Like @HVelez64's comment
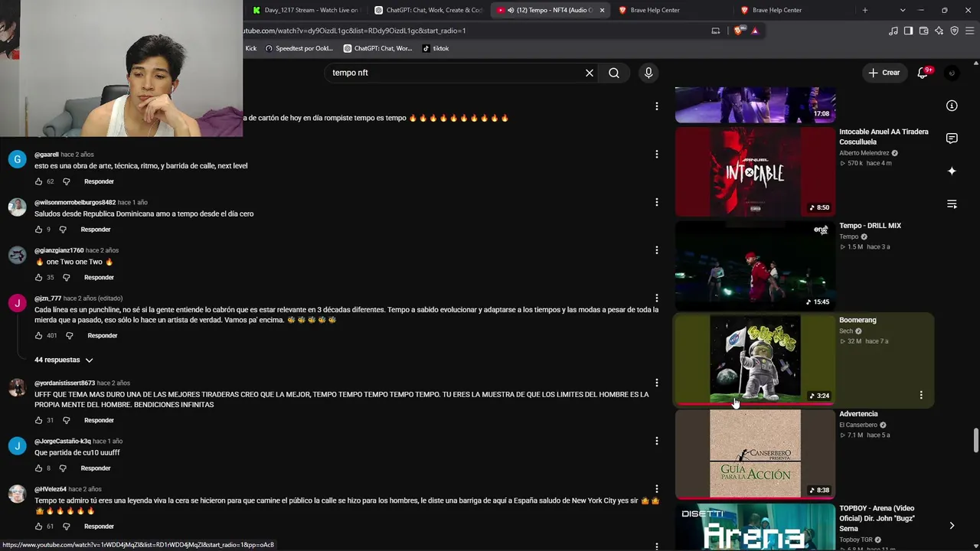Image resolution: width=980 pixels, height=551 pixels. click(x=38, y=527)
